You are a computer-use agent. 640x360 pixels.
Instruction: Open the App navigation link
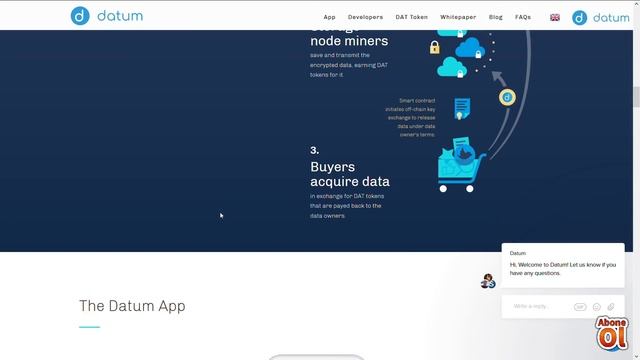point(329,17)
